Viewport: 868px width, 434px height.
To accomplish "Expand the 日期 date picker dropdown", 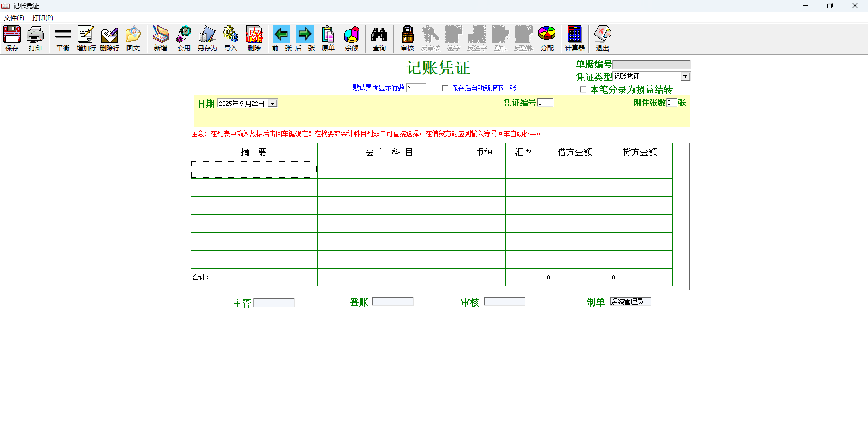I will click(273, 104).
